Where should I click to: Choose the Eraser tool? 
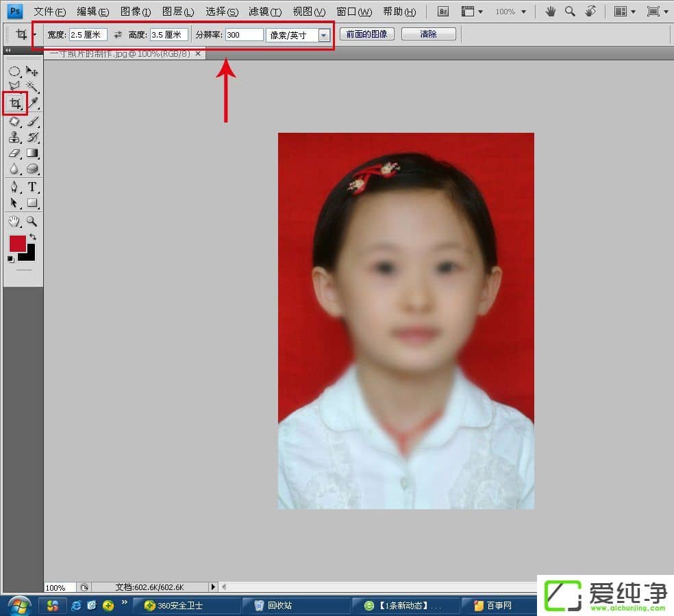14,153
